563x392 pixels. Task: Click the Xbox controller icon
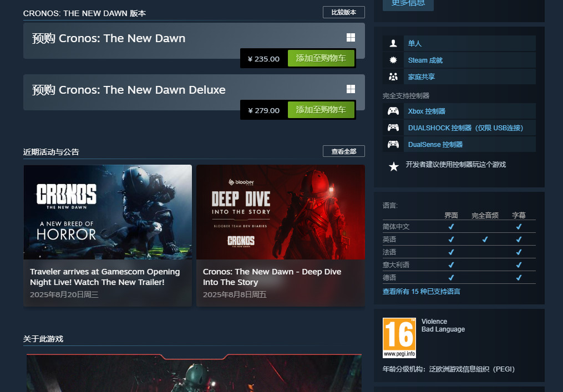click(x=393, y=111)
